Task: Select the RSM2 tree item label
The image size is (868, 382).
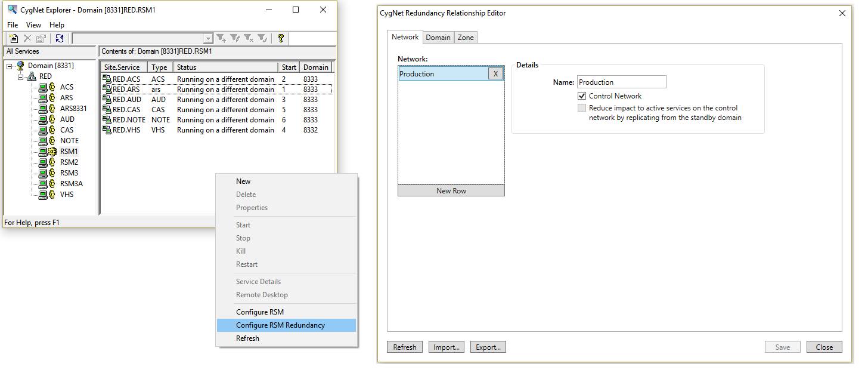Action: coord(69,162)
